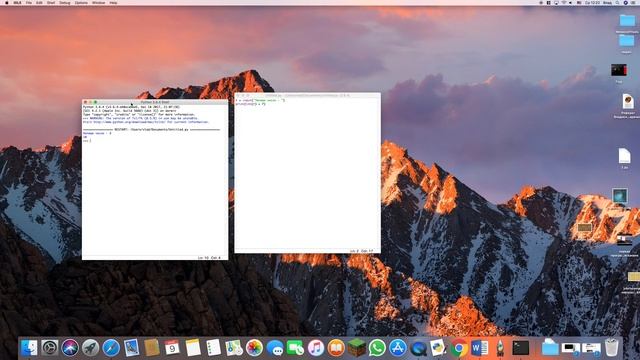Open the blue folder stack in dock
Screen dimensions: 640x360
coord(550,348)
